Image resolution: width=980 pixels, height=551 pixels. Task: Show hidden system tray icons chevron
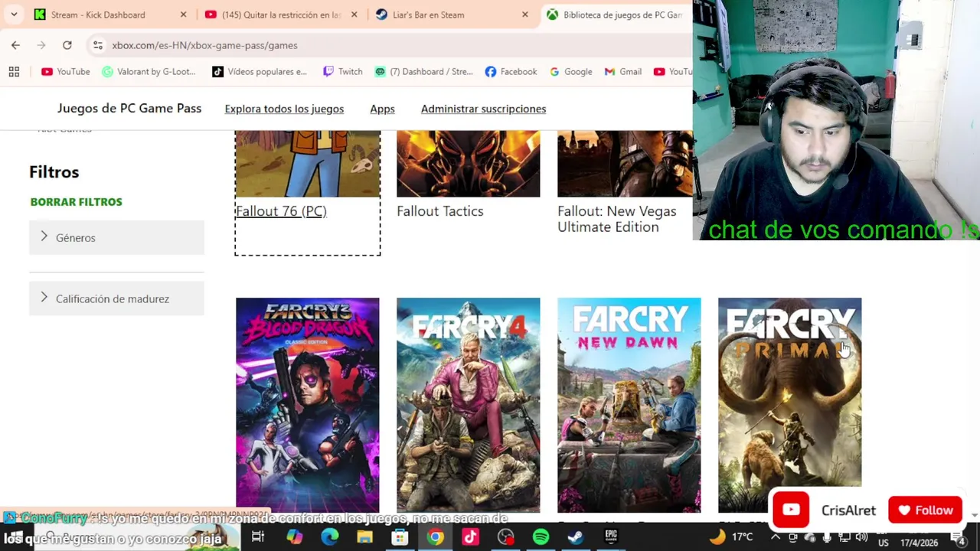point(775,537)
